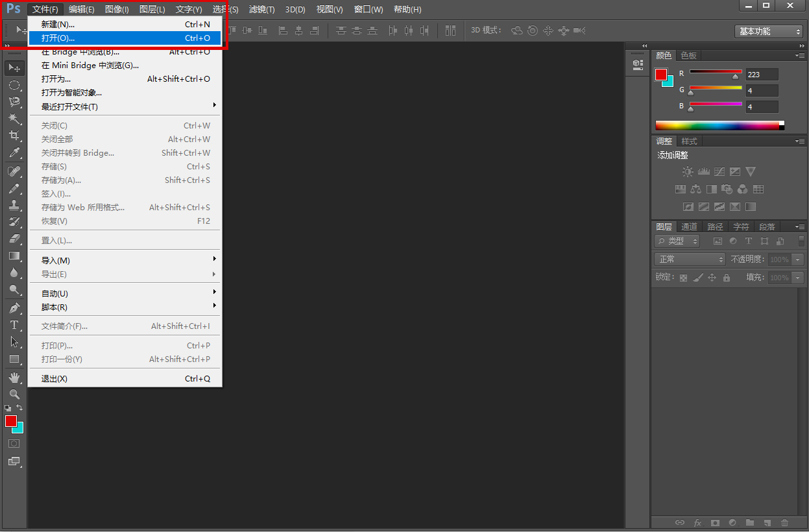
Task: Open the 填充 fill dropdown arrow
Action: coord(798,278)
